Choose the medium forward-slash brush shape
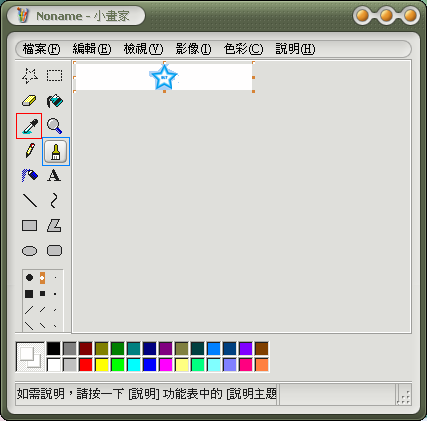427x421 pixels. pos(42,310)
